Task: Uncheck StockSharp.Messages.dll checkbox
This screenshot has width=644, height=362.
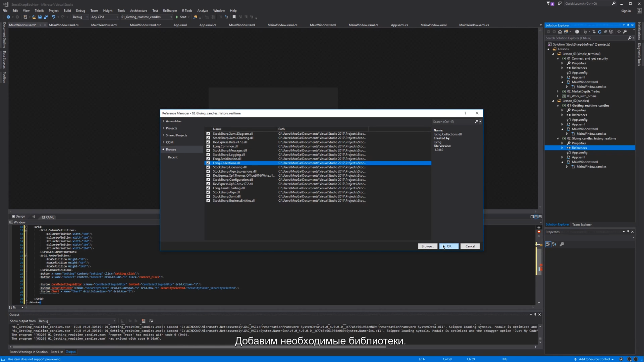Action: coord(208,150)
